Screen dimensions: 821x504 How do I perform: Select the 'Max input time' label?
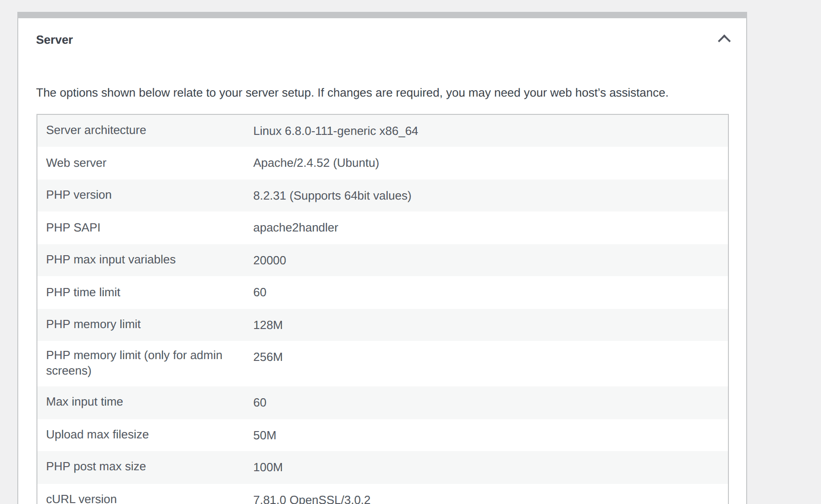(x=85, y=402)
